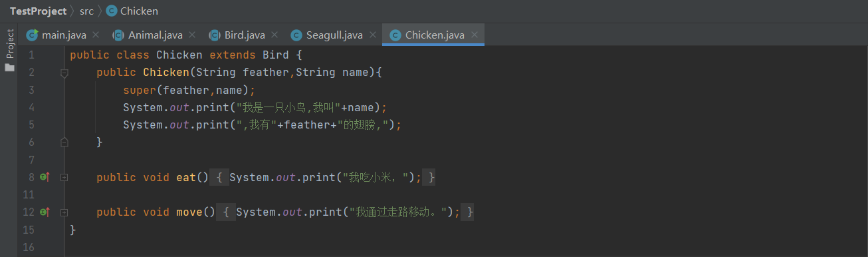
Task: Click the overrides gutter icon beside move()
Action: click(x=45, y=212)
